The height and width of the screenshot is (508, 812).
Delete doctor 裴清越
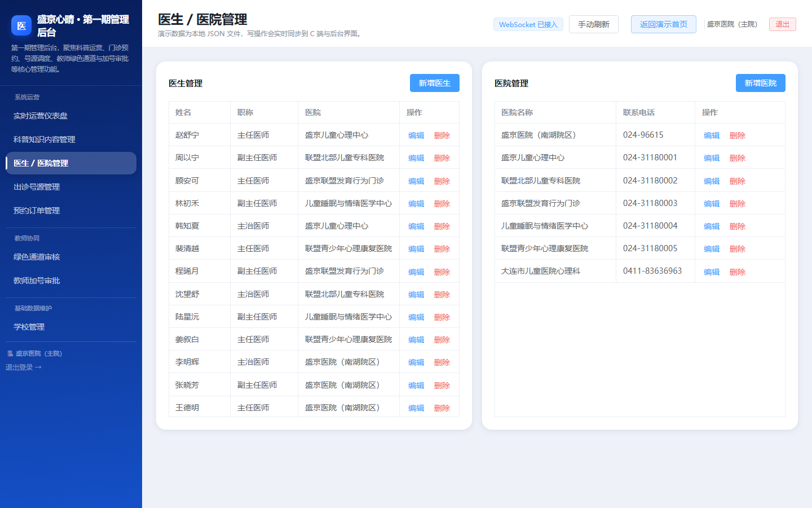442,249
